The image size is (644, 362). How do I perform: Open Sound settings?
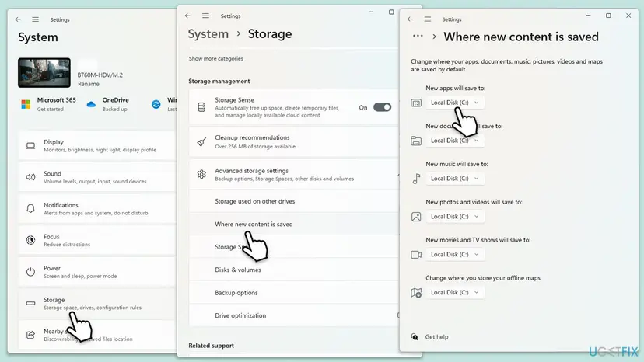98,177
